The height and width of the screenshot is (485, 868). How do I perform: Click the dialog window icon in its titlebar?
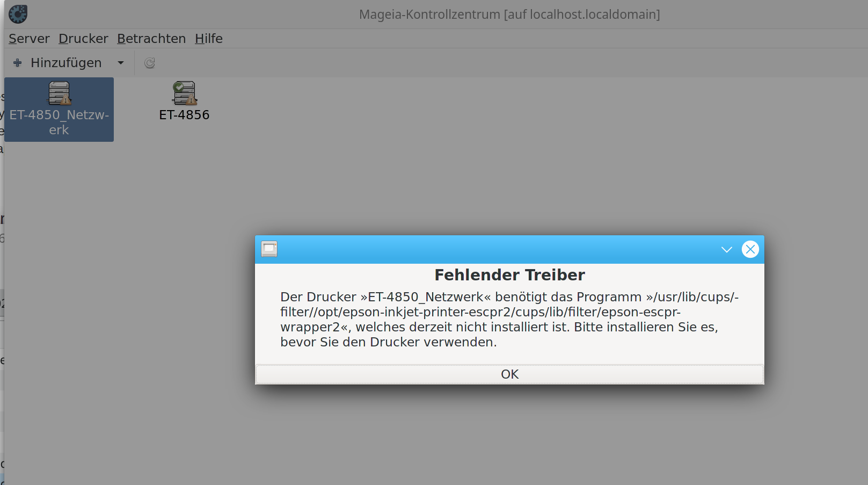click(x=269, y=249)
